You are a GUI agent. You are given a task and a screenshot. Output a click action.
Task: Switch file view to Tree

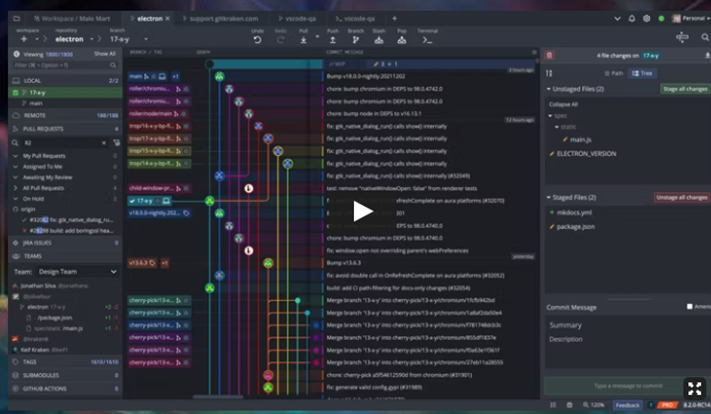point(642,73)
